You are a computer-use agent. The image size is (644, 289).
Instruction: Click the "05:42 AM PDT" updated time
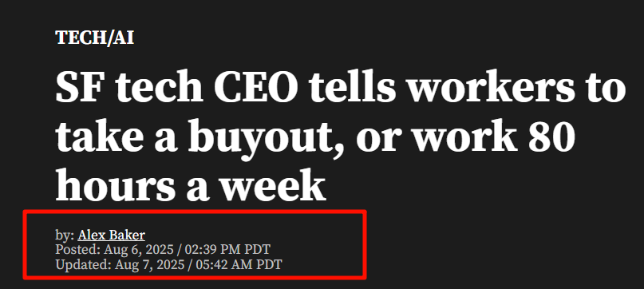click(x=239, y=264)
